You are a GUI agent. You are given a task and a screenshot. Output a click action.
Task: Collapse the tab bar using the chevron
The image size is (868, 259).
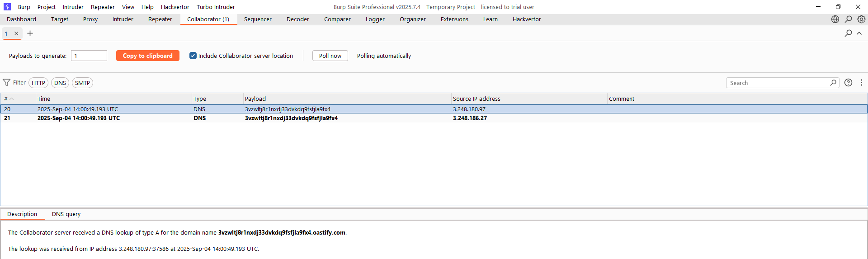click(859, 33)
